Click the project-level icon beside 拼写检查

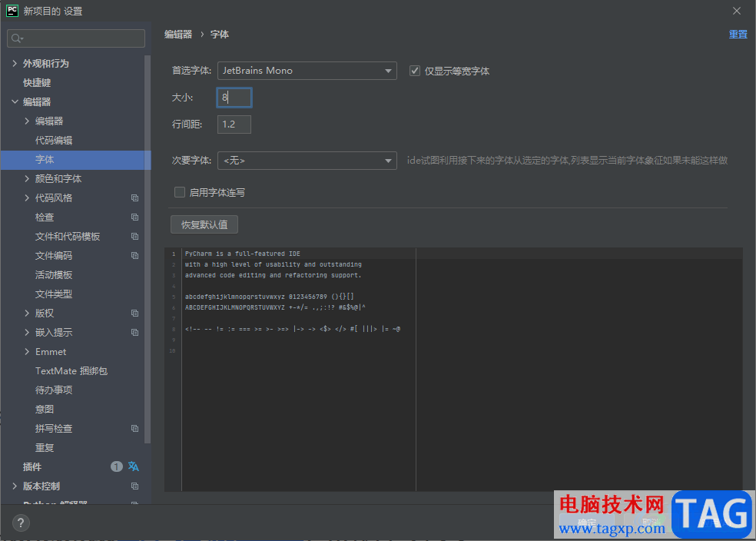(135, 429)
